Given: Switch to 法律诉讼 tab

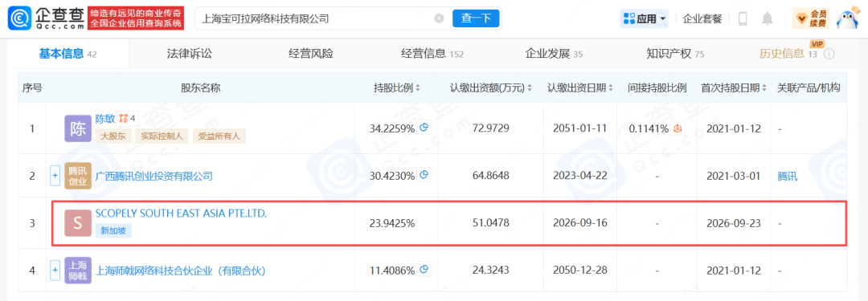Looking at the screenshot, I should pos(190,54).
